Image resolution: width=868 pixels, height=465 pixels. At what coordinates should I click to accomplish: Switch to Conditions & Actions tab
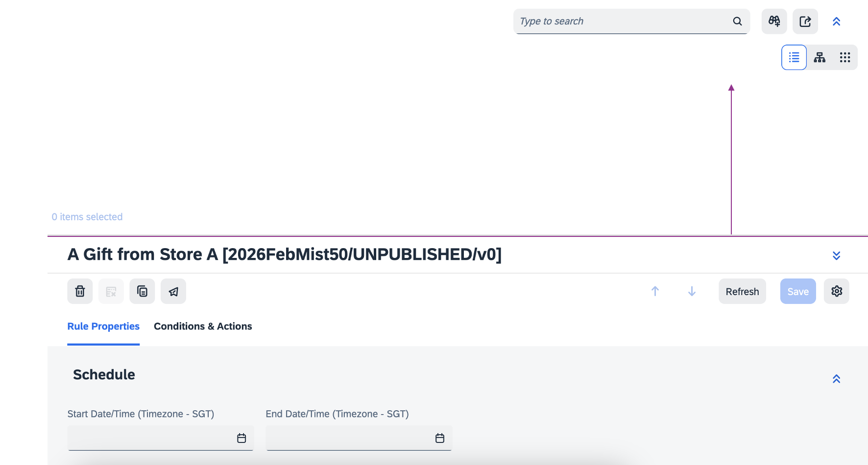coord(203,326)
